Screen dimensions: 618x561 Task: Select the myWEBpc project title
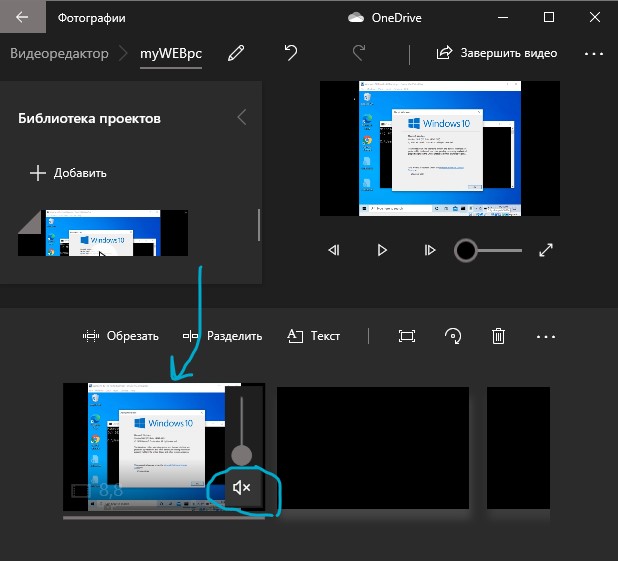tap(171, 53)
